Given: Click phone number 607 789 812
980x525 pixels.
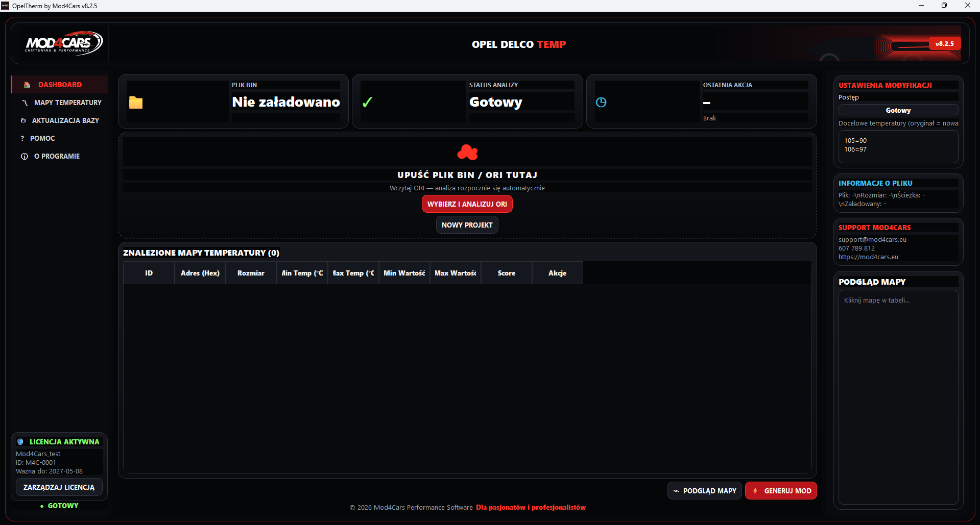Looking at the screenshot, I should point(856,248).
